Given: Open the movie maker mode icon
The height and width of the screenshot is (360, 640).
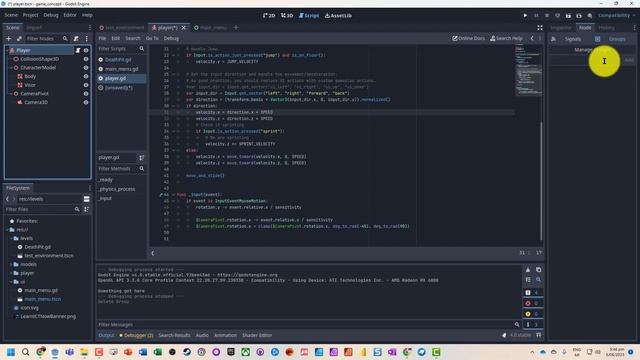Looking at the screenshot, I should [590, 16].
